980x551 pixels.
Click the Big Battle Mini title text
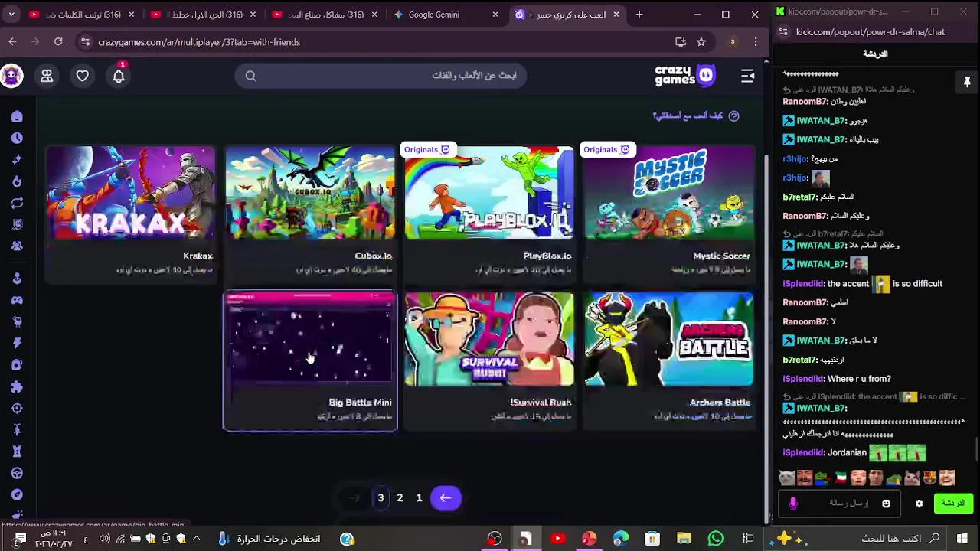click(360, 402)
